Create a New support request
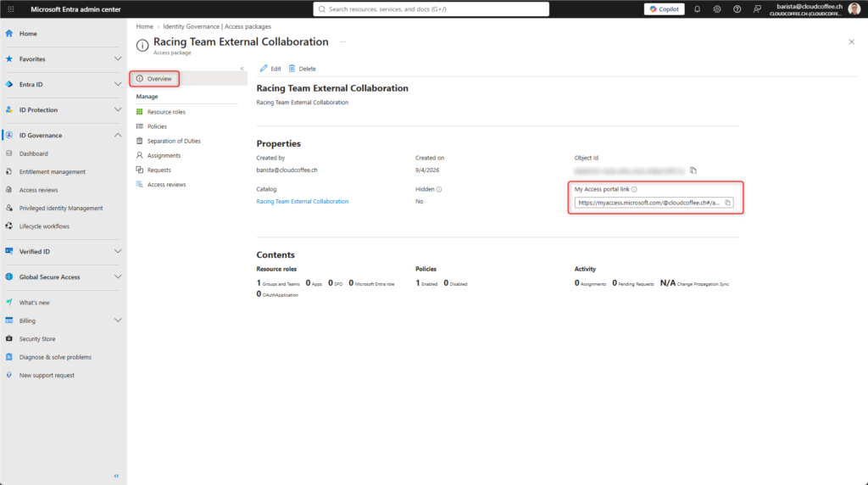868x485 pixels. coord(47,376)
